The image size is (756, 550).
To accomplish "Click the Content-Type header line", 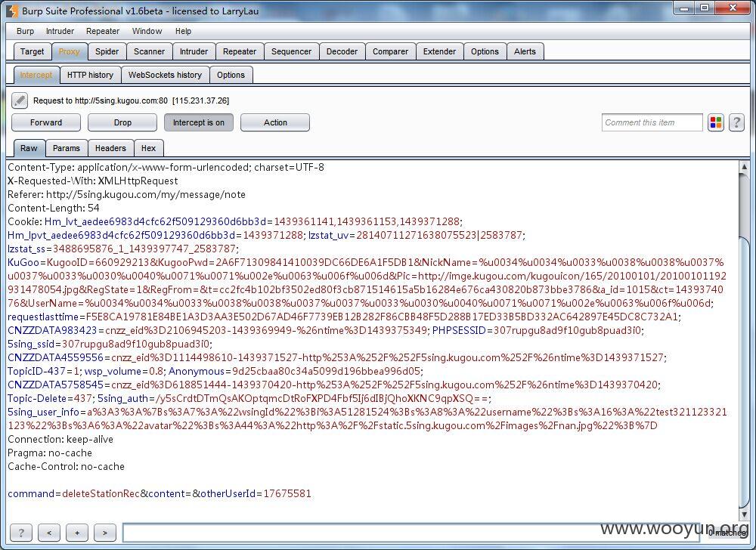I will (166, 168).
